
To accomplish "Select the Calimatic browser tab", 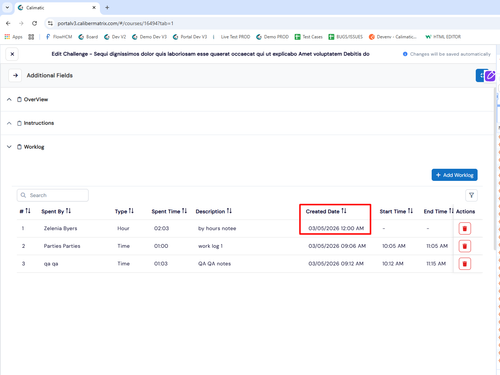I will point(57,7).
